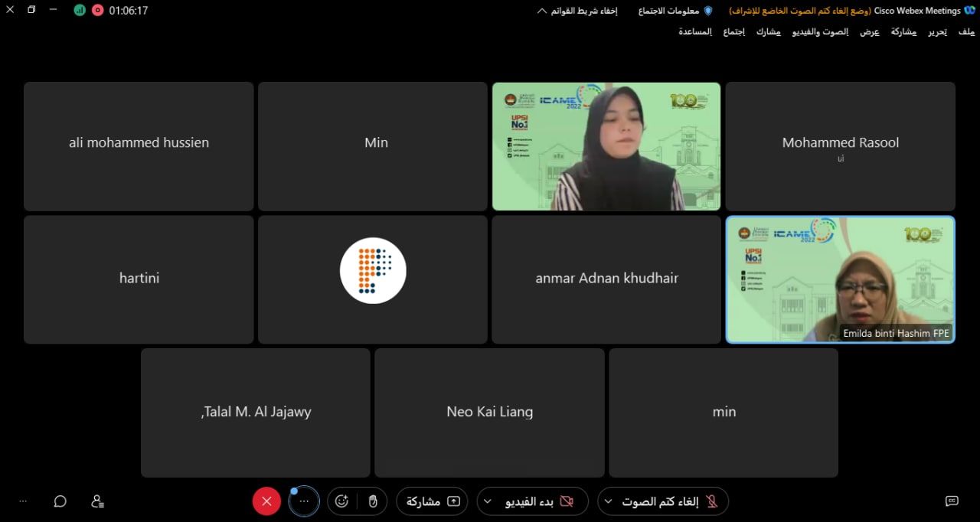This screenshot has width=980, height=522.
Task: Select the Neo Kai Liang tile
Action: pos(490,413)
